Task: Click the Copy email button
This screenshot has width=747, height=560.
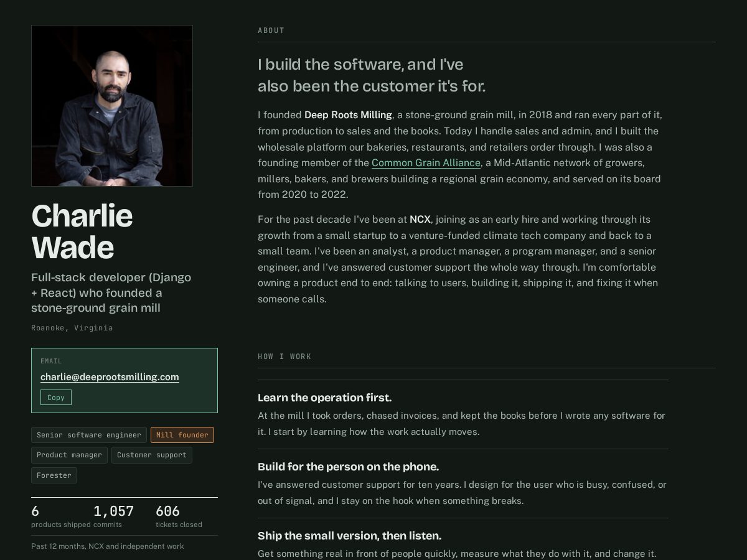Action: click(x=56, y=397)
